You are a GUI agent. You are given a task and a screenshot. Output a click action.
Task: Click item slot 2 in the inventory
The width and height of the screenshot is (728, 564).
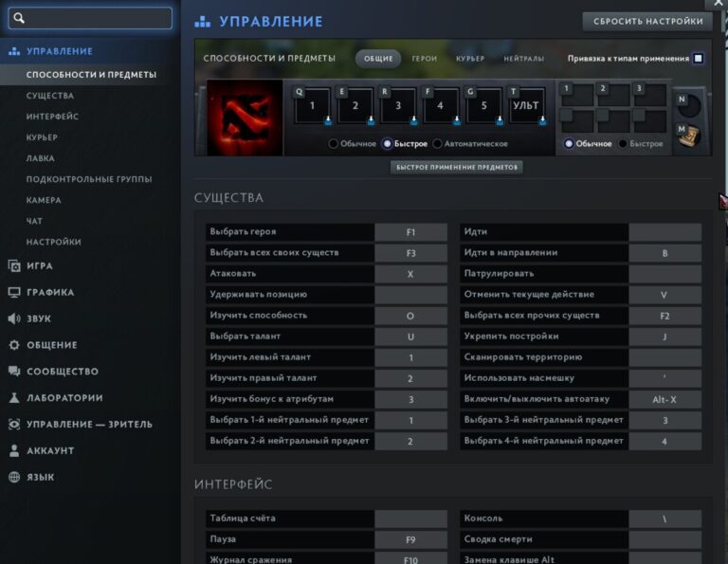[x=613, y=94]
